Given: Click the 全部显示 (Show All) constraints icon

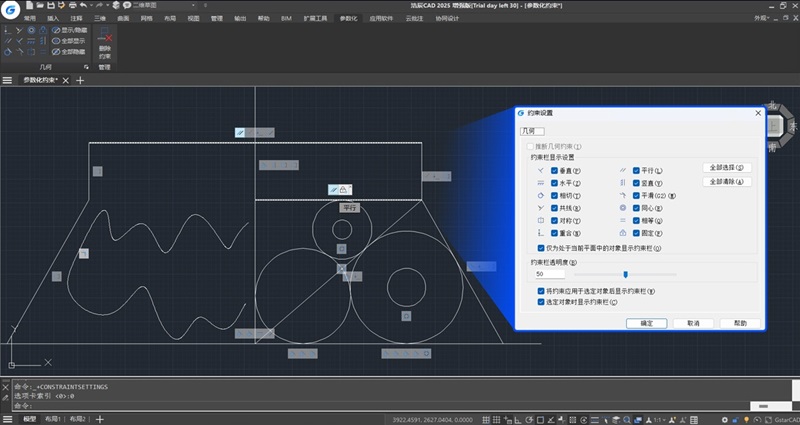Looking at the screenshot, I should coord(54,41).
